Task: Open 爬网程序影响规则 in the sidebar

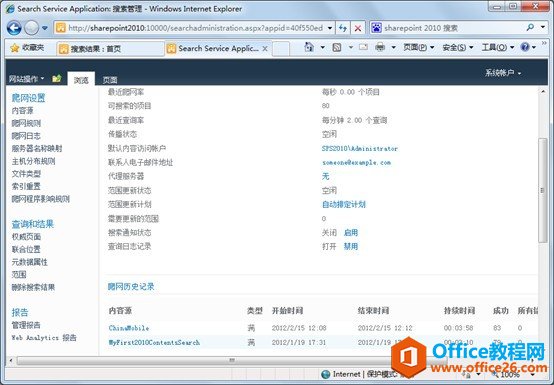Action: tap(41, 199)
